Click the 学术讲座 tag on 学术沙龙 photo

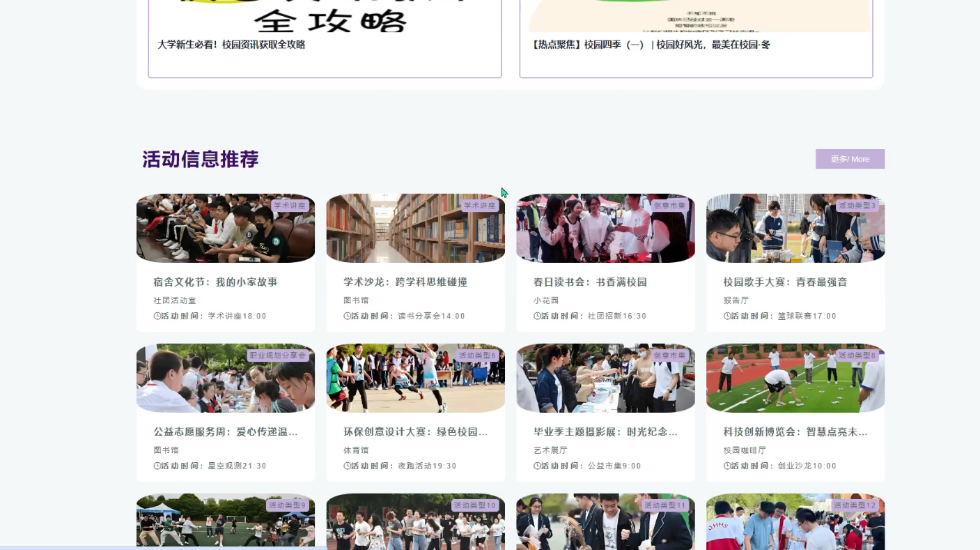click(479, 206)
